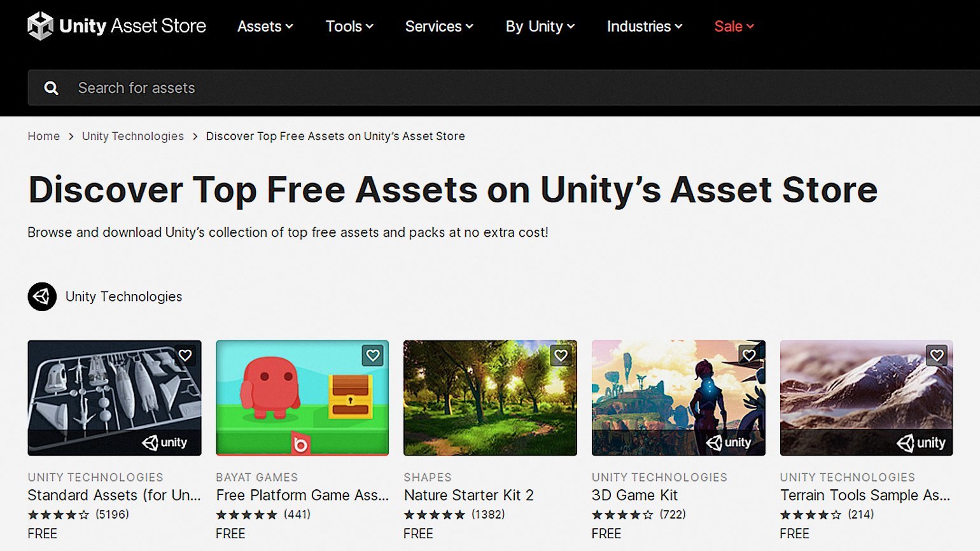Image resolution: width=980 pixels, height=551 pixels.
Task: Go to the Home breadcrumb link
Action: pyautogui.click(x=44, y=136)
